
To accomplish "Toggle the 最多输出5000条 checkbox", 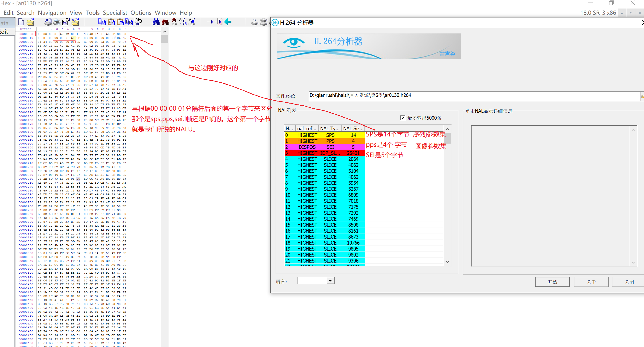I will (402, 118).
